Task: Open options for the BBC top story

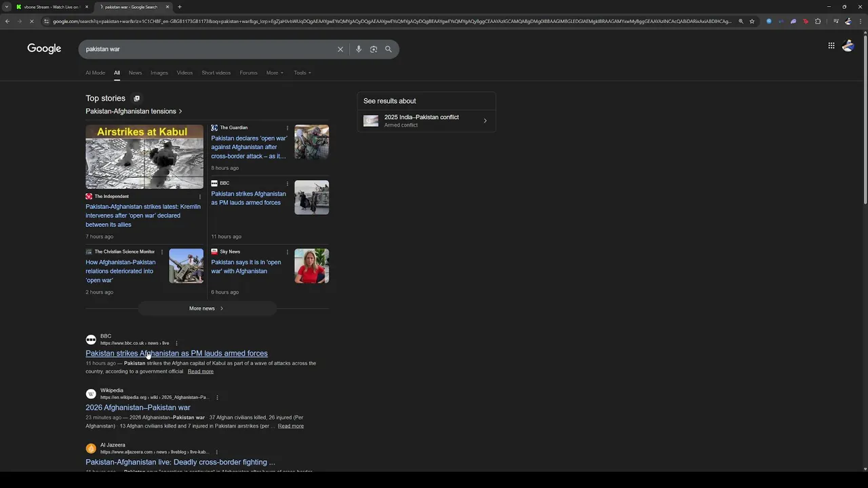Action: coord(287,184)
